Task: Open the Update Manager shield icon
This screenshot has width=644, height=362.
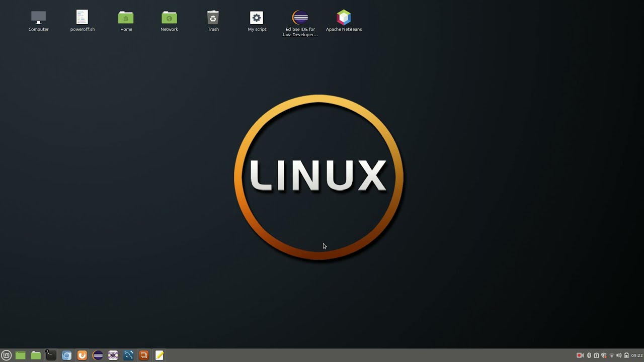Action: click(604, 355)
